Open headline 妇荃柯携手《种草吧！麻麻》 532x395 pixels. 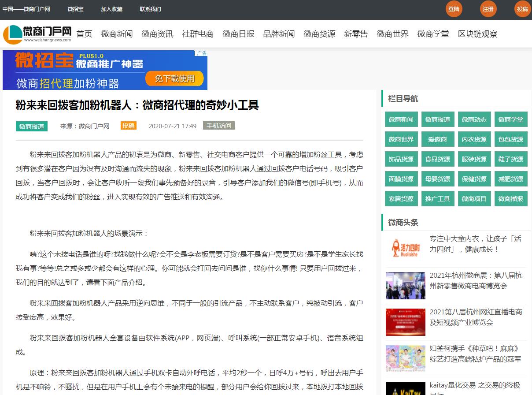[476, 354]
